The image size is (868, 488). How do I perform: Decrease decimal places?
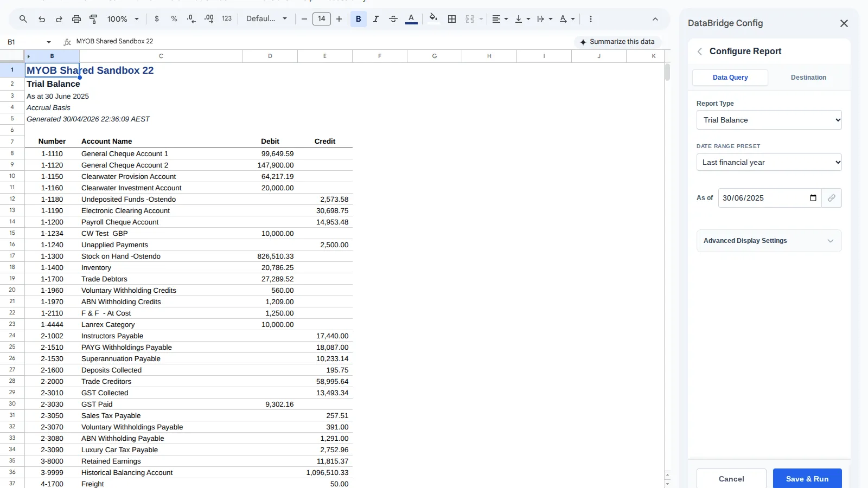click(192, 19)
